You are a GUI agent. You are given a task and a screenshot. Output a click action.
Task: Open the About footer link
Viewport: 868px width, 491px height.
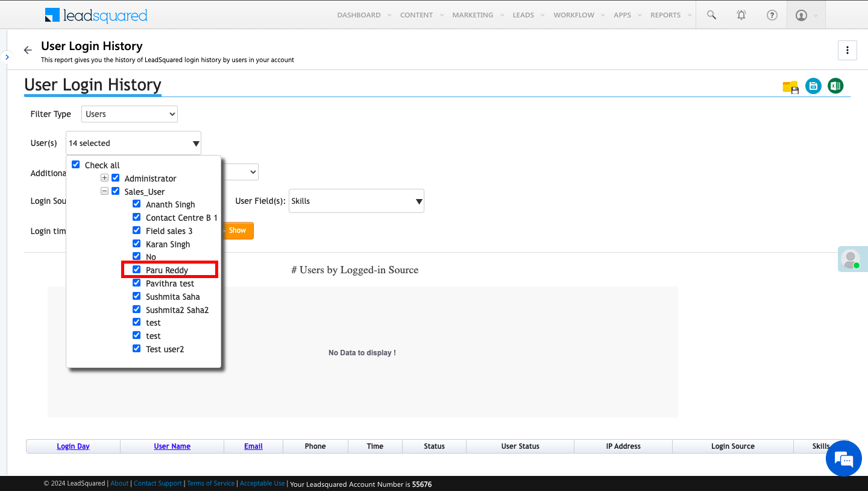point(119,484)
